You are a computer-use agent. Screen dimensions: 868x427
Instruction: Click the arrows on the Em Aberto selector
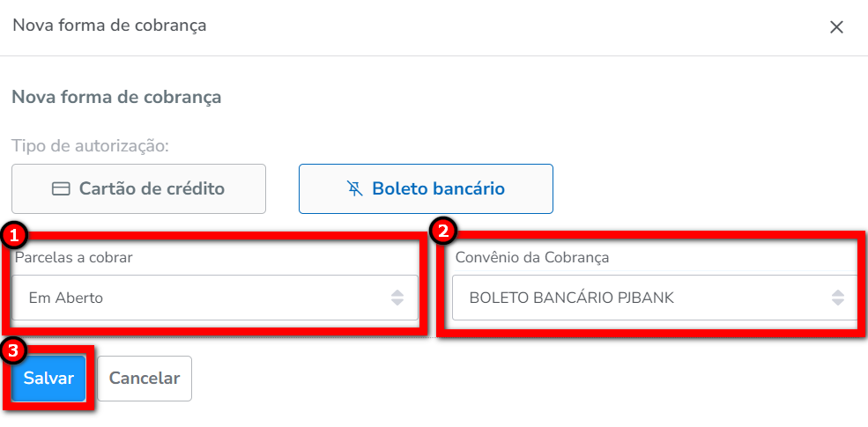click(397, 298)
